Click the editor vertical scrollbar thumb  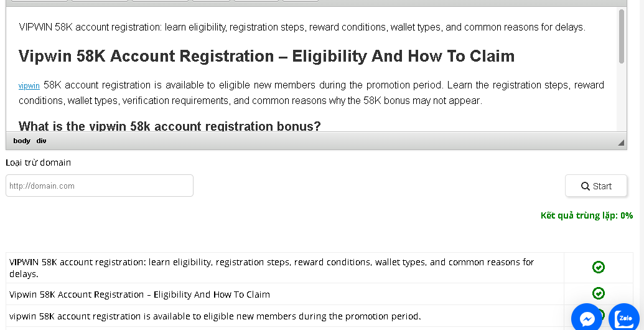[621, 36]
